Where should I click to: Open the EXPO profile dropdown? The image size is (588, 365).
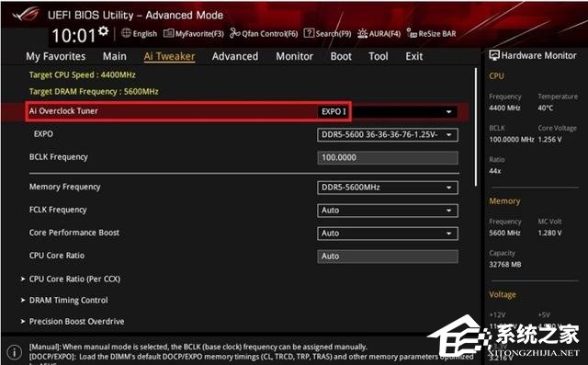(388, 134)
